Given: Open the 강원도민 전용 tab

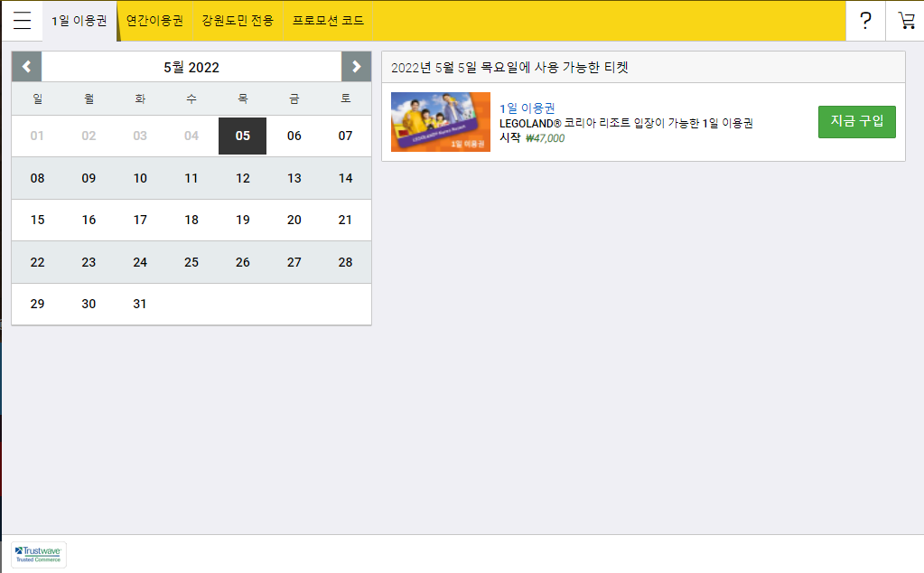Looking at the screenshot, I should (x=238, y=21).
